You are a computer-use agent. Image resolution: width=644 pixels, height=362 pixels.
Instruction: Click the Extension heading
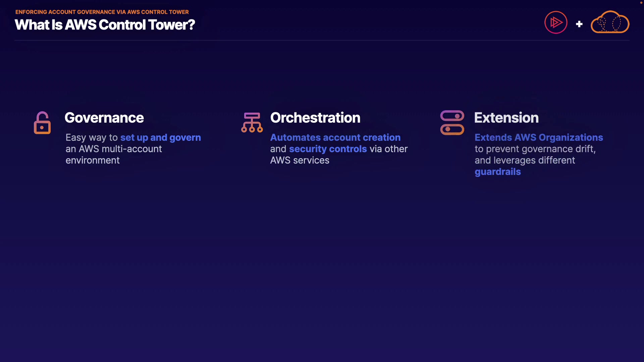[506, 118]
